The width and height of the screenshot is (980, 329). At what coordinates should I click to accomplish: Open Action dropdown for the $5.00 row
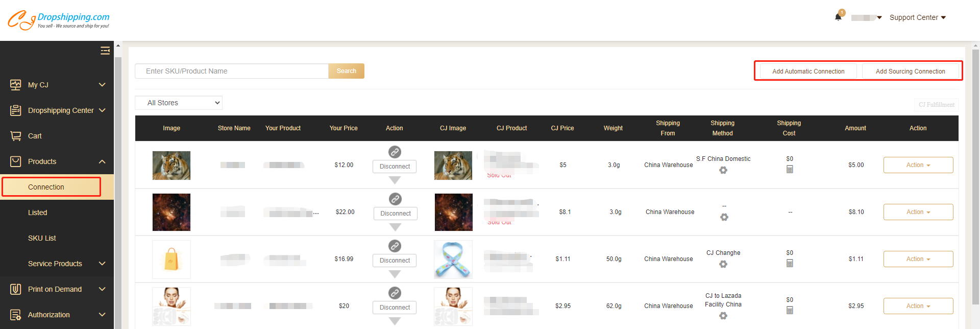(918, 165)
